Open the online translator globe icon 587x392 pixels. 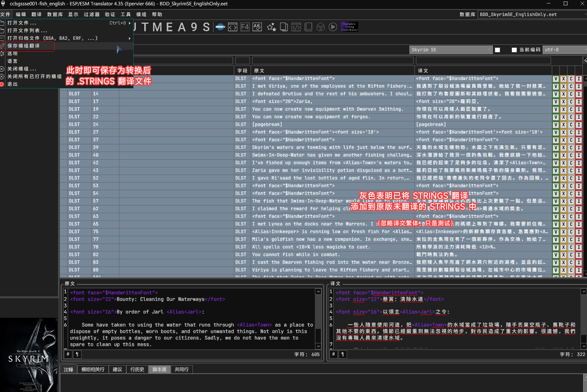(220, 27)
